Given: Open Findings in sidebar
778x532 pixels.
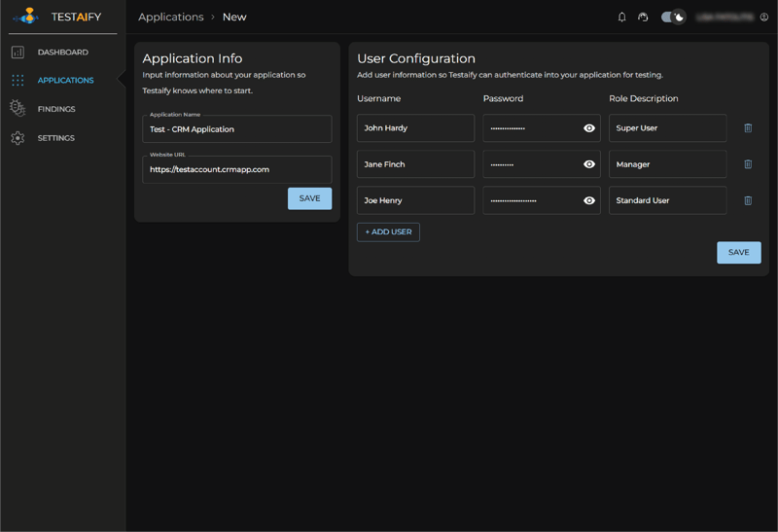Looking at the screenshot, I should click(56, 109).
